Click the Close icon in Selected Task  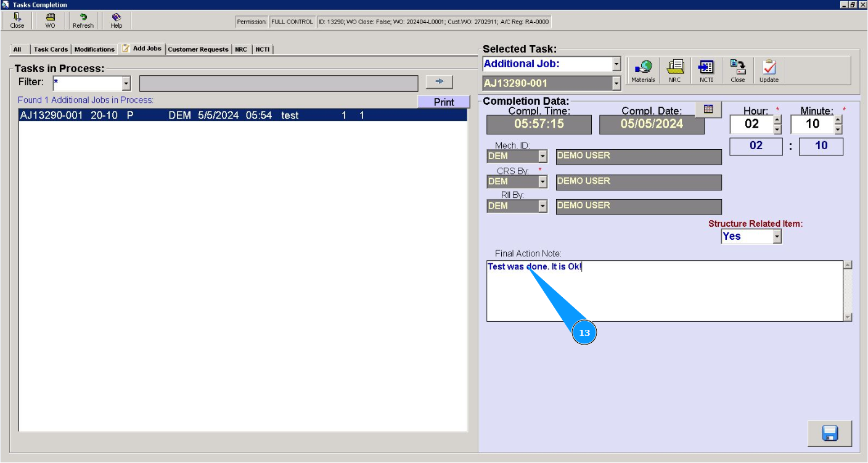coord(738,71)
